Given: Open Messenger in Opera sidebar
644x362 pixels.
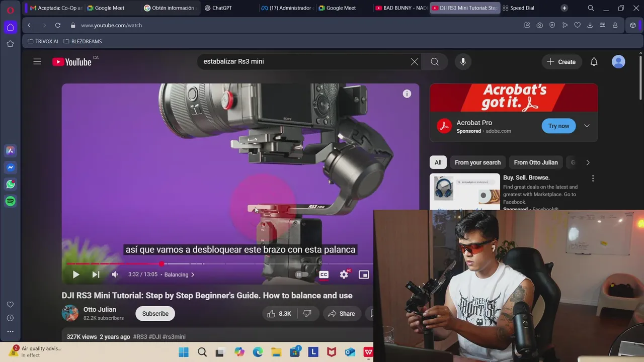Looking at the screenshot, I should (10, 167).
